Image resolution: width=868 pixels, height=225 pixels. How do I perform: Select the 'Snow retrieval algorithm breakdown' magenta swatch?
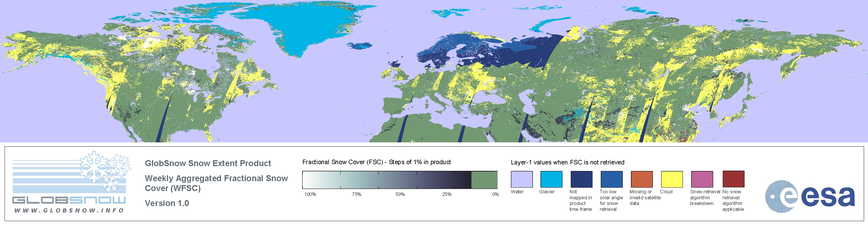pyautogui.click(x=702, y=179)
